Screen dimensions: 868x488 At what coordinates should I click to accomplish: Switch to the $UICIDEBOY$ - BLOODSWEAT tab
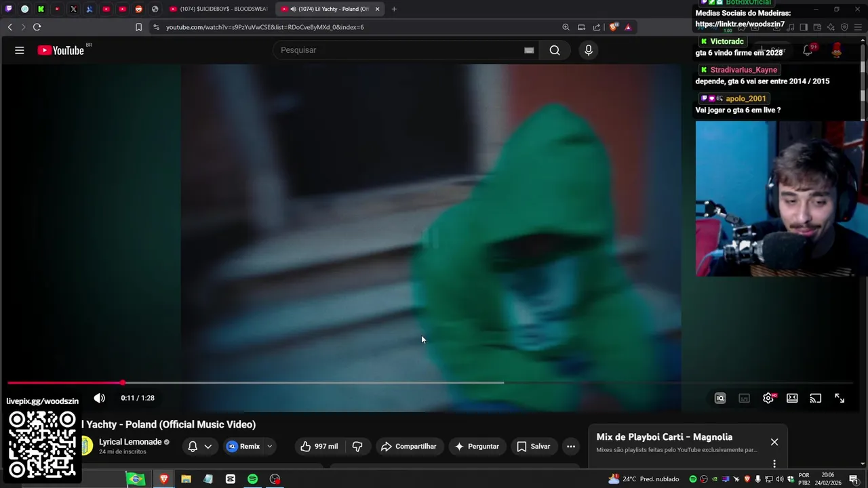tap(218, 9)
